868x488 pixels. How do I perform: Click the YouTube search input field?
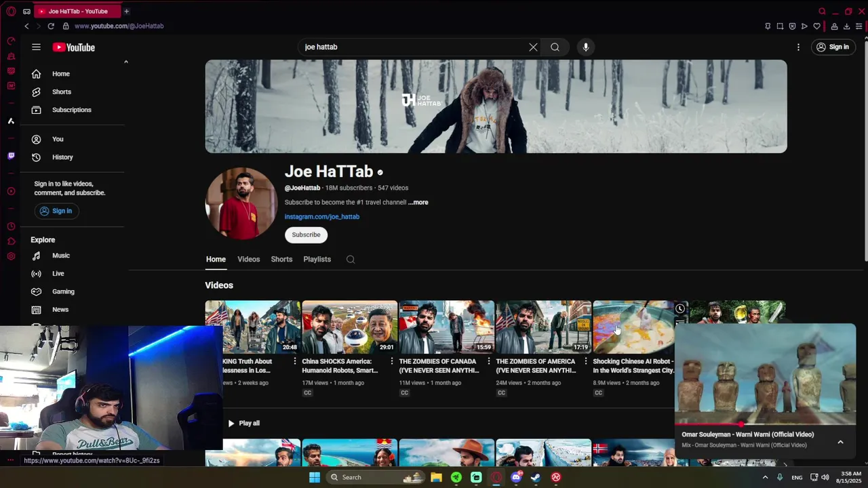[x=414, y=47]
